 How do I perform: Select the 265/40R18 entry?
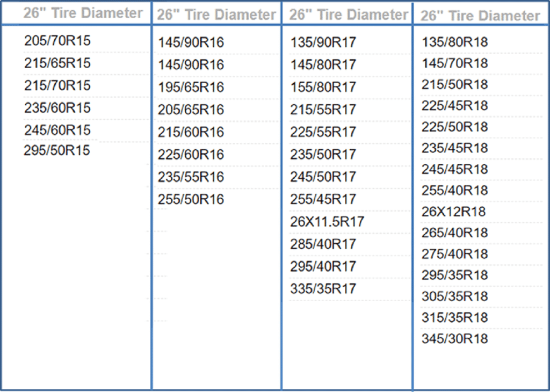455,233
